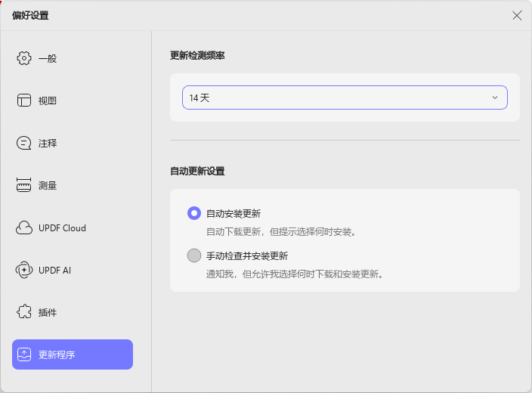
Task: Select the 手动检查并安装更新 radio button
Action: pos(194,255)
